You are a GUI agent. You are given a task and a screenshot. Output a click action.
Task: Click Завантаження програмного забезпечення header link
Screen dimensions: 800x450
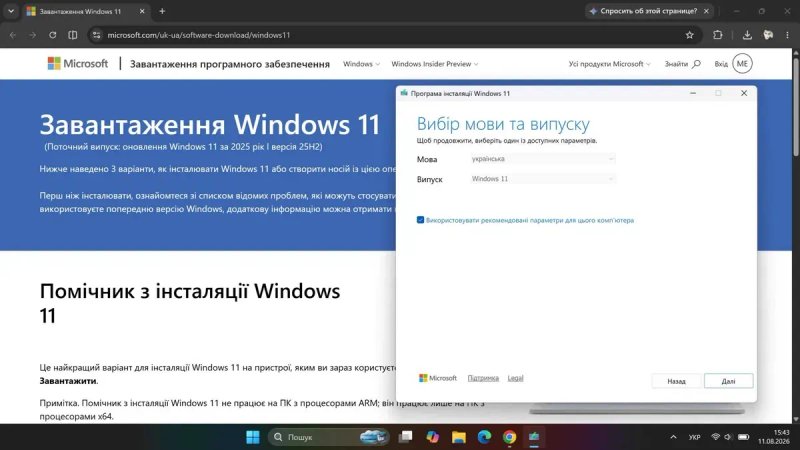(230, 64)
